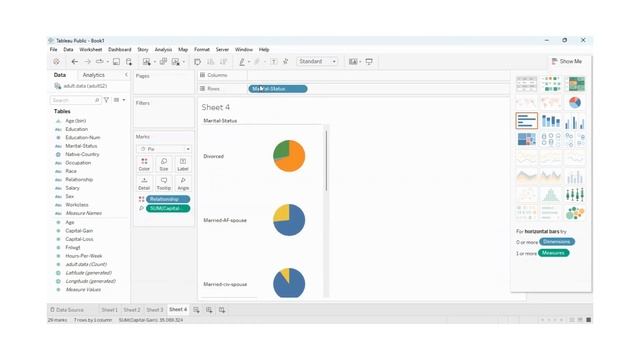640x360 pixels.
Task: Open the Format menu
Action: pyautogui.click(x=202, y=49)
